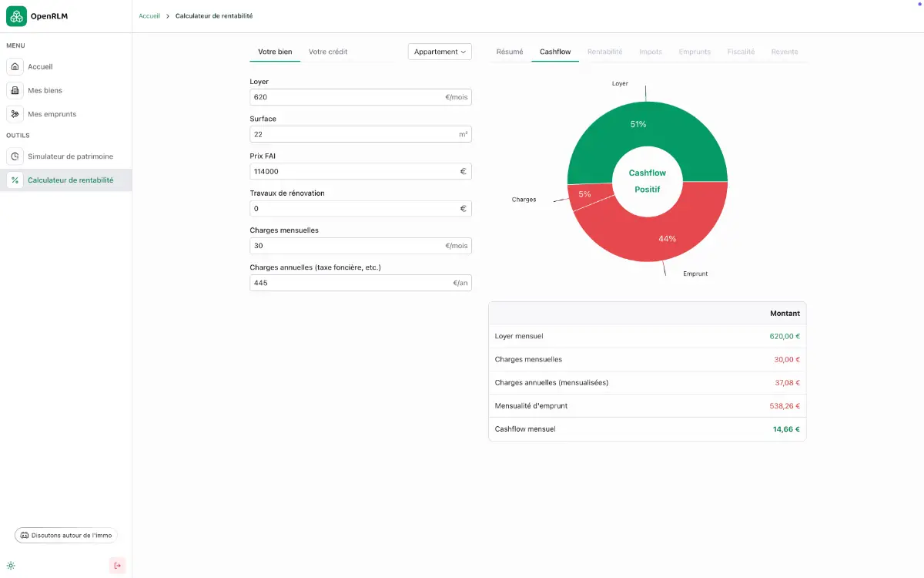924x578 pixels.
Task: Click the Surface input field
Action: click(346, 134)
